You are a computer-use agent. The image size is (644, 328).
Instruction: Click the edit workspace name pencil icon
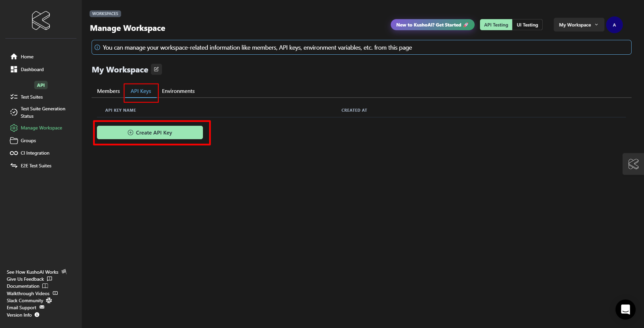click(x=156, y=69)
